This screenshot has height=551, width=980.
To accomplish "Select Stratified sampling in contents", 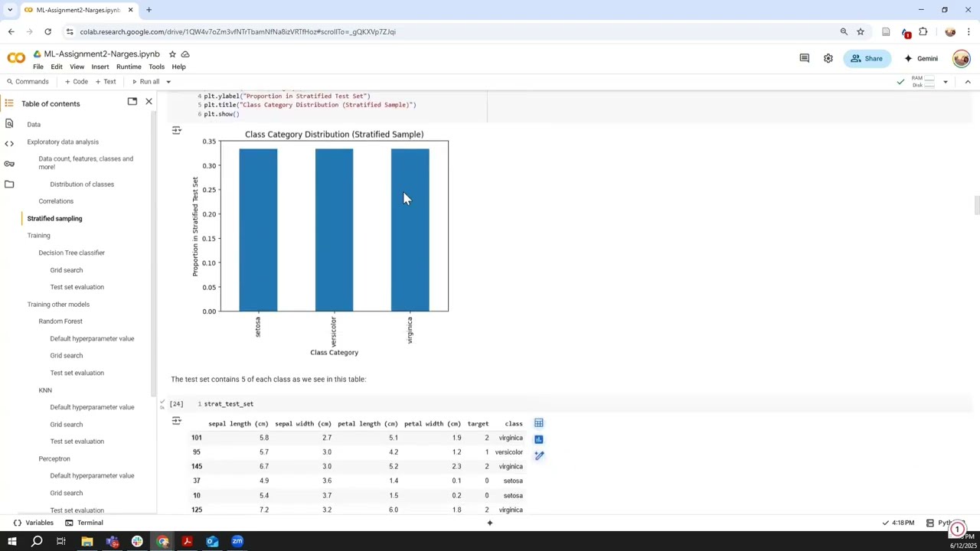I will 54,219.
